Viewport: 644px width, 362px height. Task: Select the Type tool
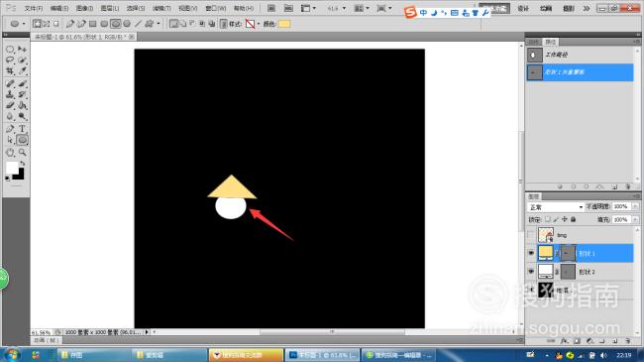click(x=22, y=129)
